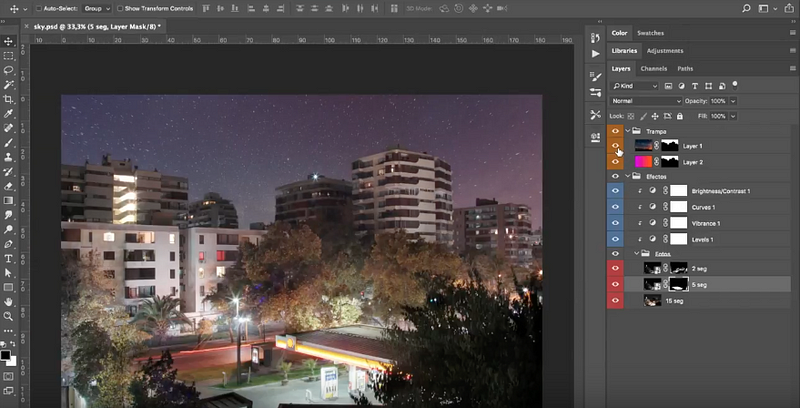This screenshot has height=408, width=800.
Task: Click the Auto-Align Layers icon
Action: [x=393, y=8]
